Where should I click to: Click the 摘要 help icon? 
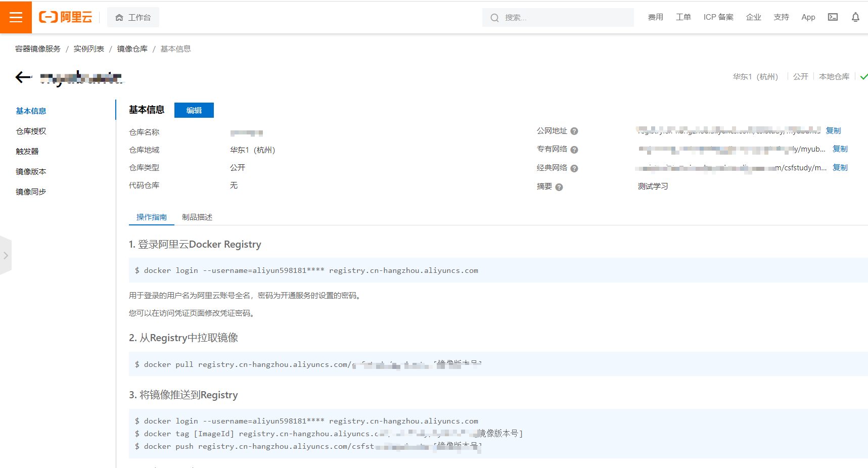[559, 188]
